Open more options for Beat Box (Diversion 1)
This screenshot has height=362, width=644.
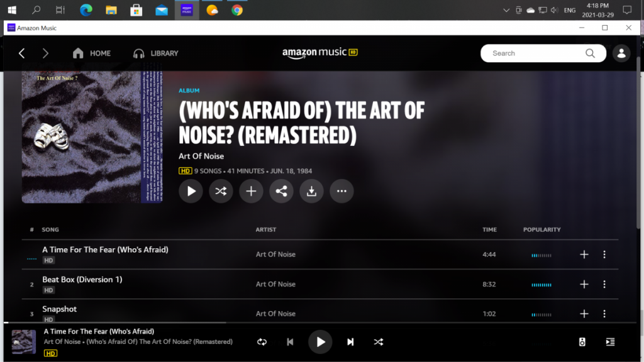pos(604,284)
